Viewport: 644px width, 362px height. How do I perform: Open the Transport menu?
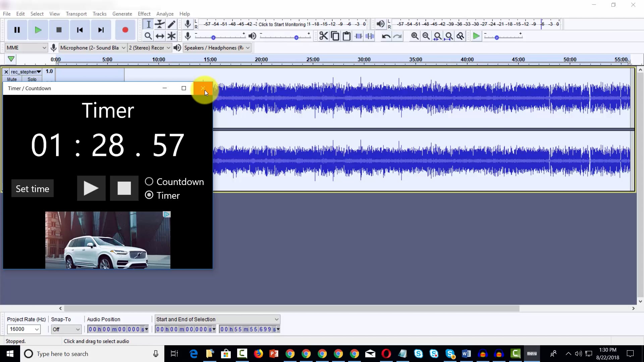coord(76,14)
